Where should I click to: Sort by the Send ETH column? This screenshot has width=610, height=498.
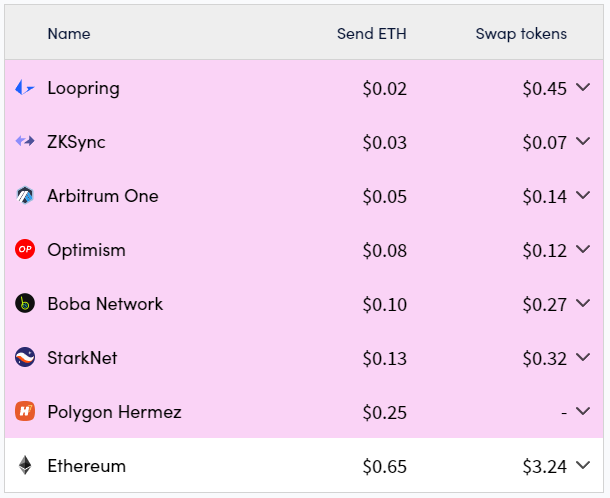[x=372, y=34]
